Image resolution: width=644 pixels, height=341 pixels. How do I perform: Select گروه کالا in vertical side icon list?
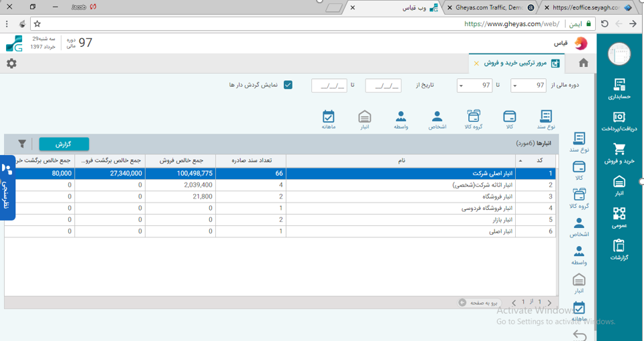pyautogui.click(x=579, y=199)
